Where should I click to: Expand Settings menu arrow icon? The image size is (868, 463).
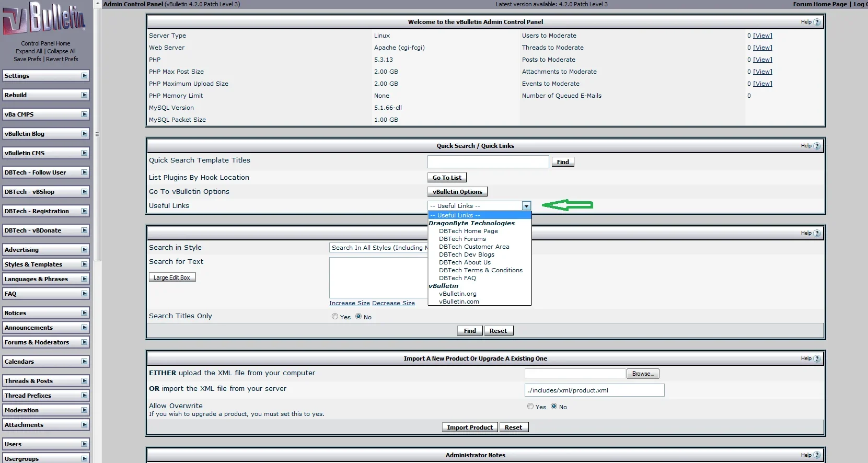[x=84, y=76]
